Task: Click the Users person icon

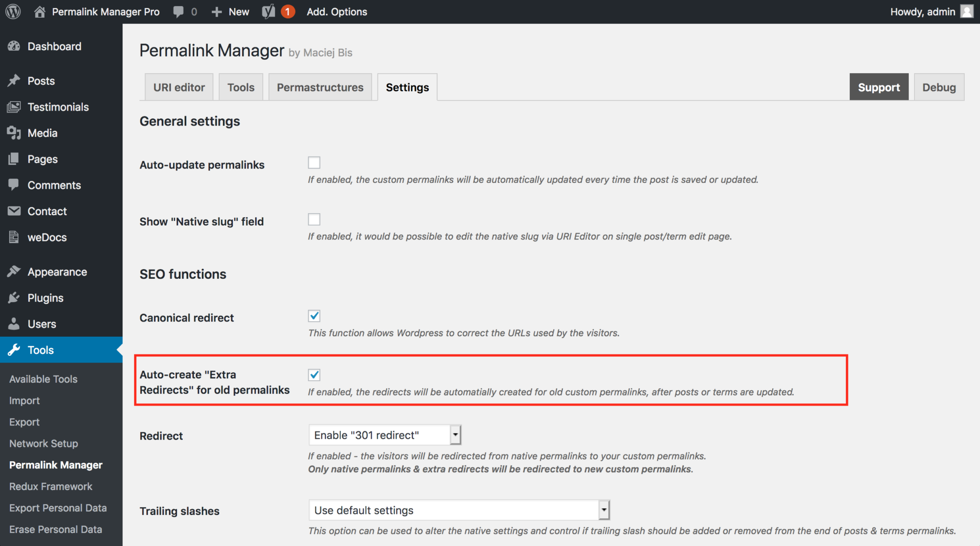Action: click(x=14, y=324)
